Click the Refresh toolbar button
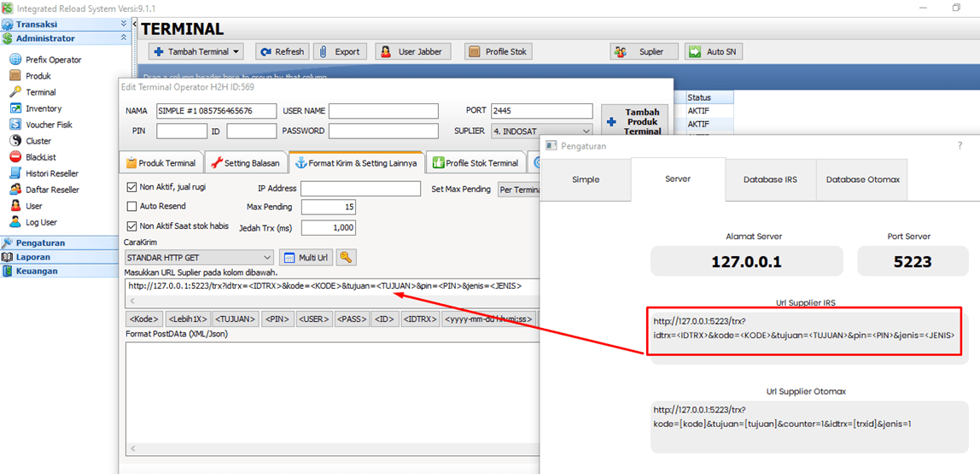The width and height of the screenshot is (980, 474). coord(281,52)
